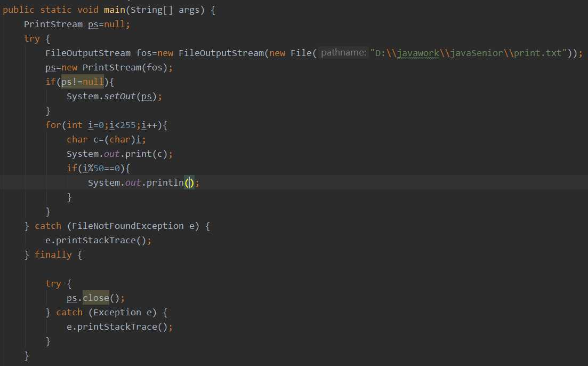
Task: Click 'catch (FileNotFoundException e)' clause
Action: (x=117, y=226)
